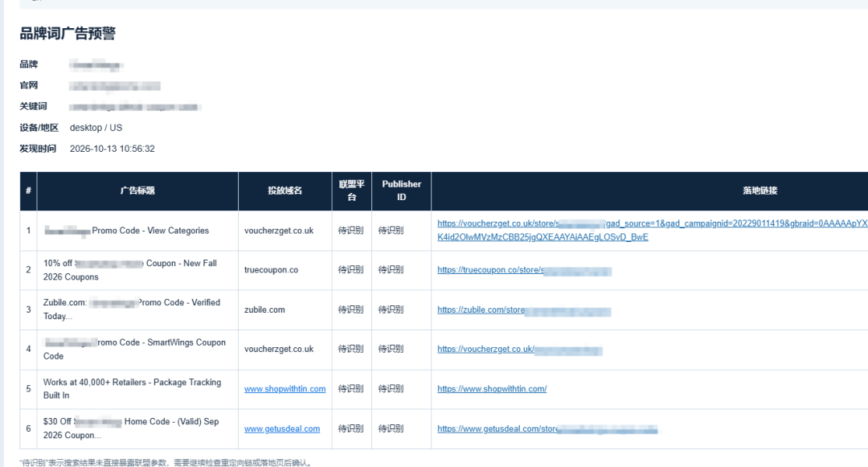Click 待识别 under Publisher ID in getusdeal row
Screen dimensions: 868x467
pos(391,429)
